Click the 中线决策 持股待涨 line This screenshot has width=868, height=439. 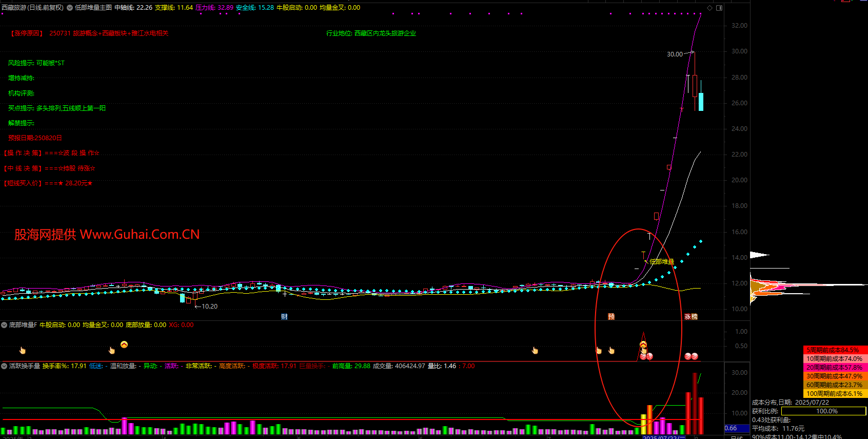[49, 168]
